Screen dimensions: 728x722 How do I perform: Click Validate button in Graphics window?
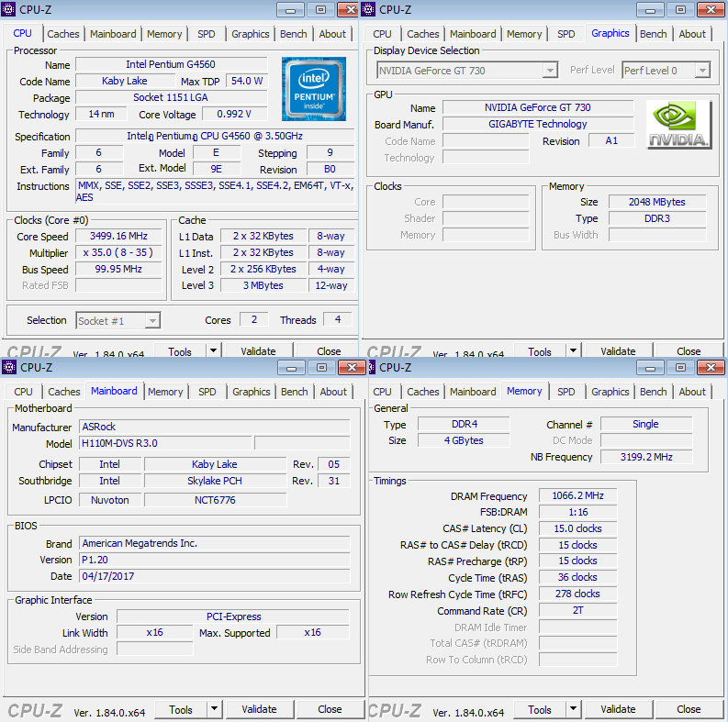[x=618, y=350]
